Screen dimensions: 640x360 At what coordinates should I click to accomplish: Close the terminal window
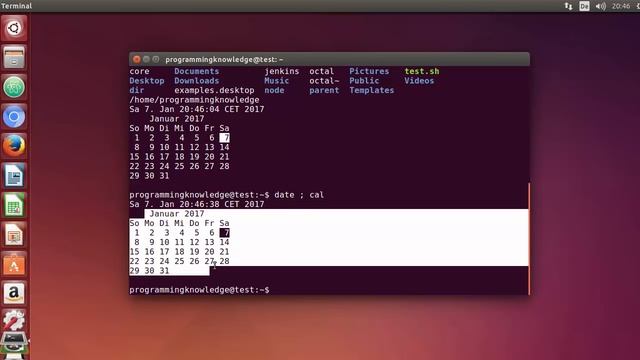(x=137, y=59)
